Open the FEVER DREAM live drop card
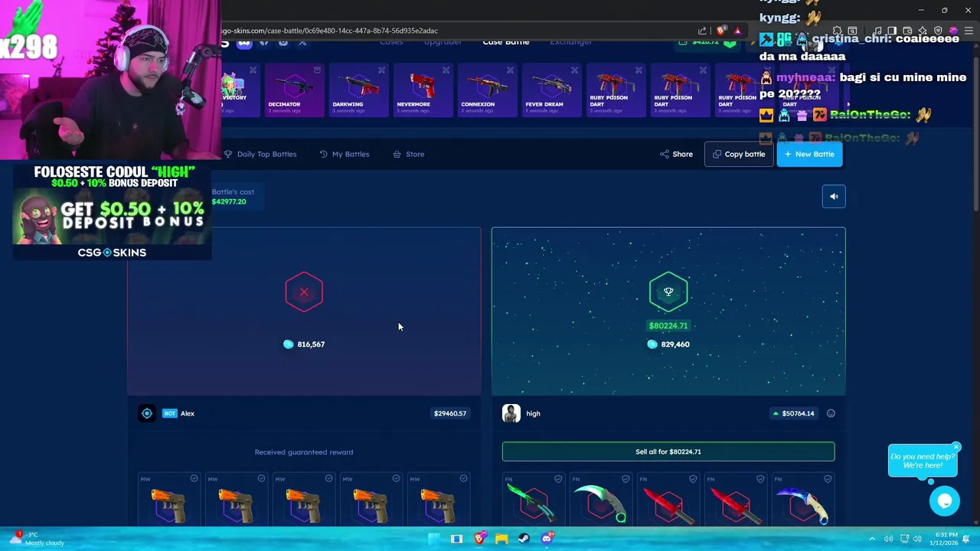 tap(552, 90)
